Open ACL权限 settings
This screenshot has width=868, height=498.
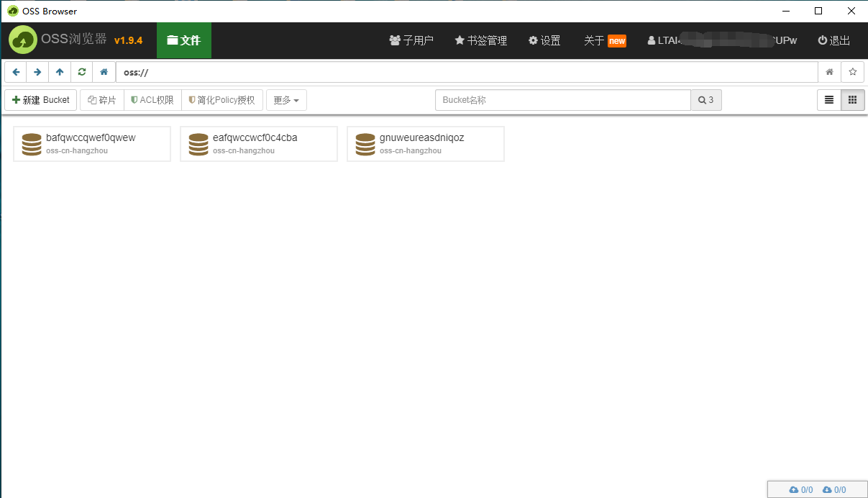(152, 100)
